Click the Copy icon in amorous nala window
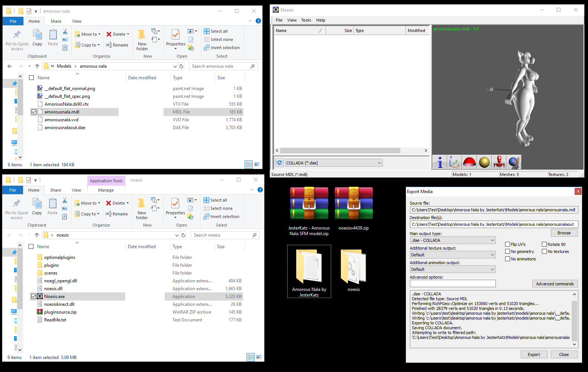 37,38
